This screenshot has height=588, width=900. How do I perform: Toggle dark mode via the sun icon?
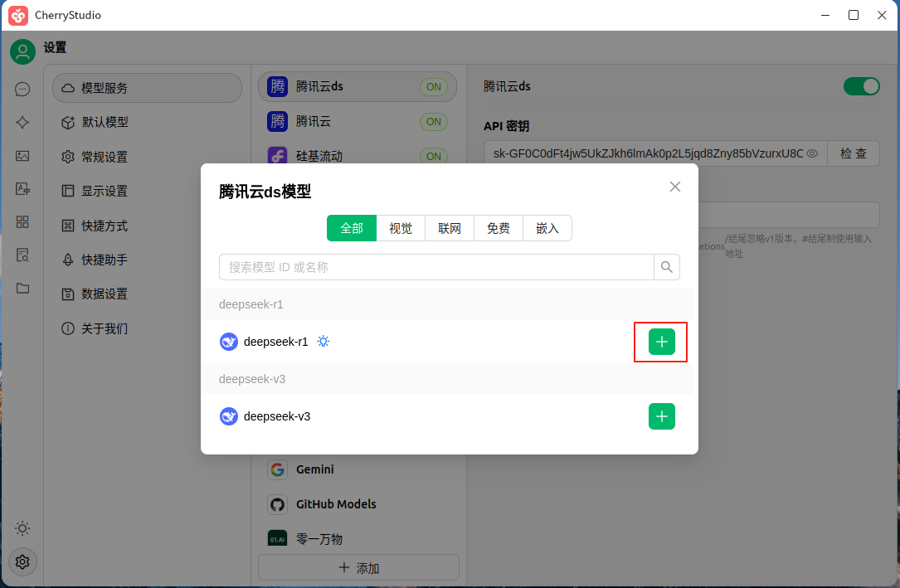pos(22,528)
